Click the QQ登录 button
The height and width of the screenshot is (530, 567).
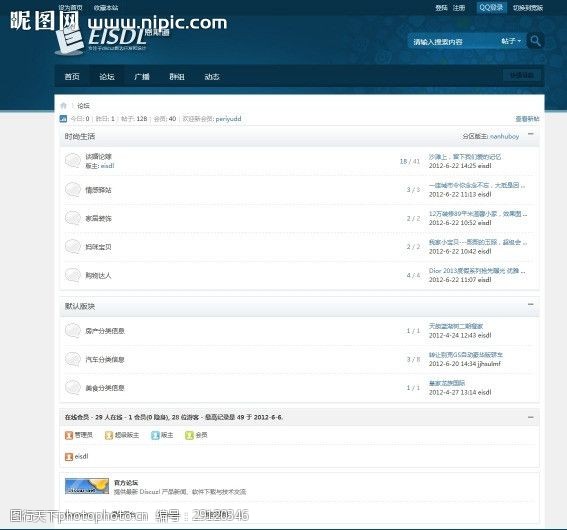[x=491, y=7]
